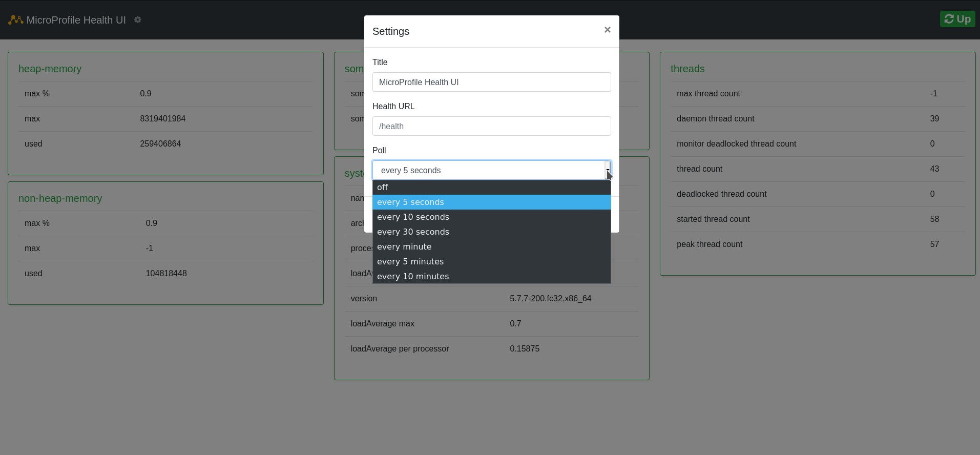Image resolution: width=980 pixels, height=455 pixels.
Task: Click the refresh icon in Up badge
Action: [949, 19]
